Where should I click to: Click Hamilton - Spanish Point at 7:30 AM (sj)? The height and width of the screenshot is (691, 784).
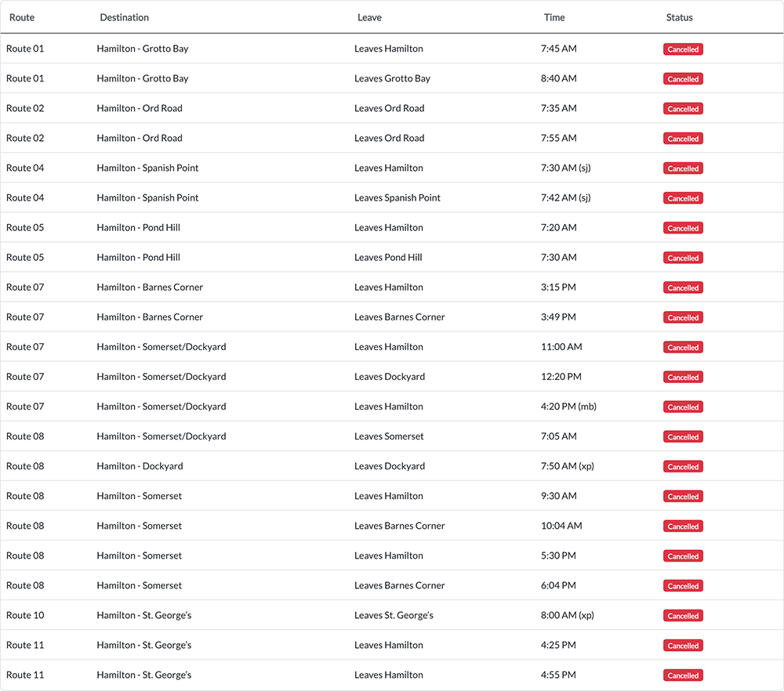(x=147, y=168)
